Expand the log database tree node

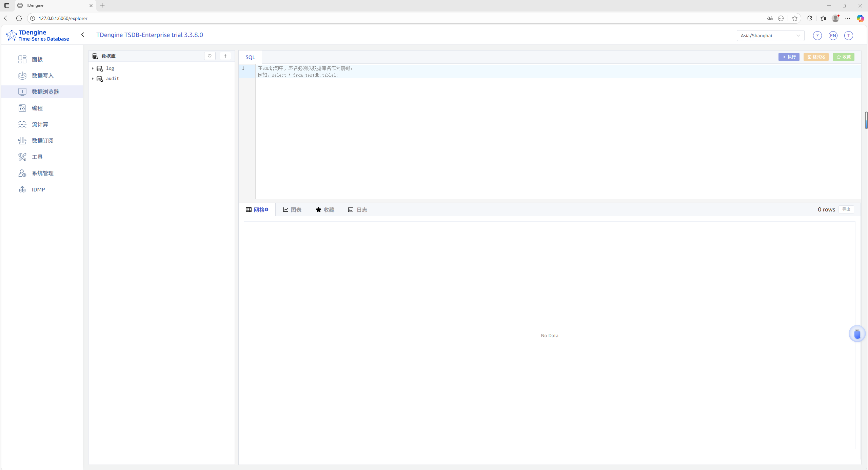pos(93,68)
